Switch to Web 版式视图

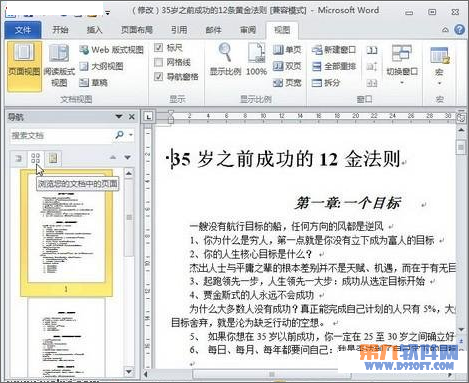pos(112,50)
